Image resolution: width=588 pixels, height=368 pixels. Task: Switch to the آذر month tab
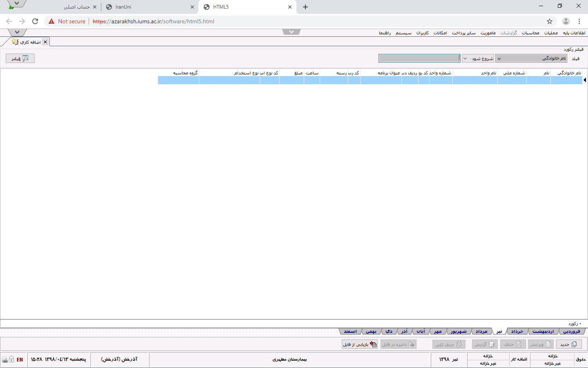[404, 331]
